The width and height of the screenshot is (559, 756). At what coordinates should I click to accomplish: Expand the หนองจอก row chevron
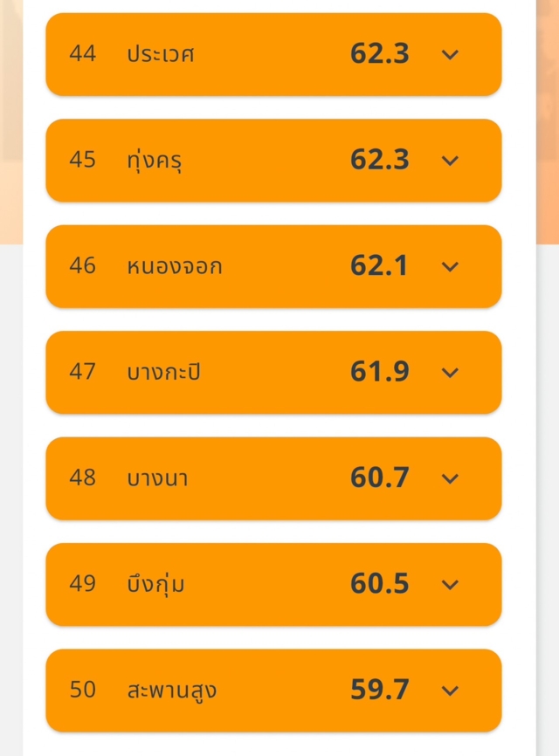pos(450,266)
